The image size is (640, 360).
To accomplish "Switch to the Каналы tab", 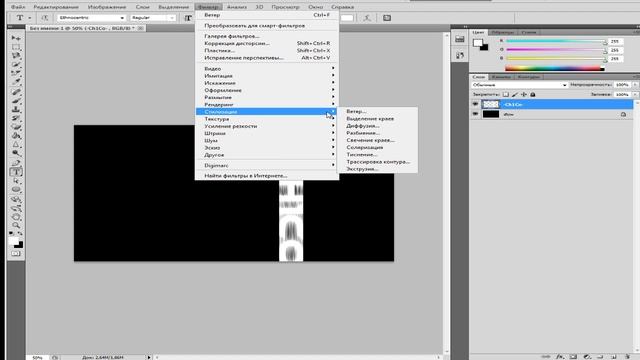I will pos(501,77).
